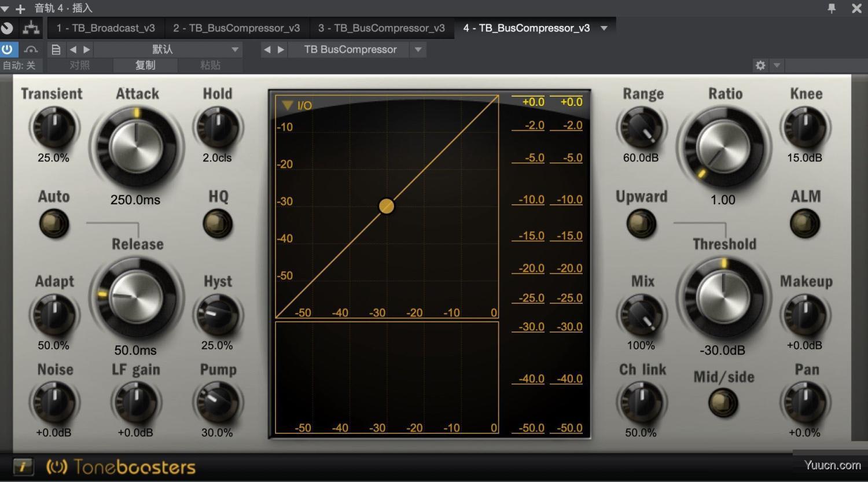868x482 pixels.
Task: Activate the Mid/side toggle
Action: tap(723, 403)
